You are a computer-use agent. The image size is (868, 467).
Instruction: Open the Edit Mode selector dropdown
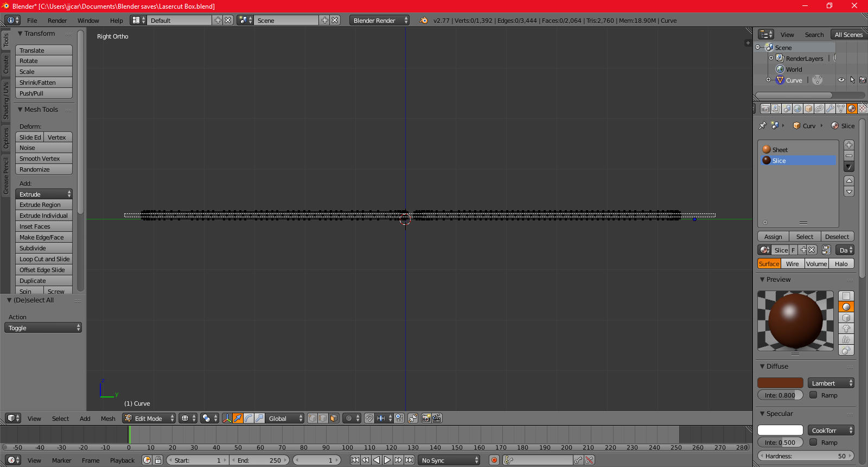(149, 418)
